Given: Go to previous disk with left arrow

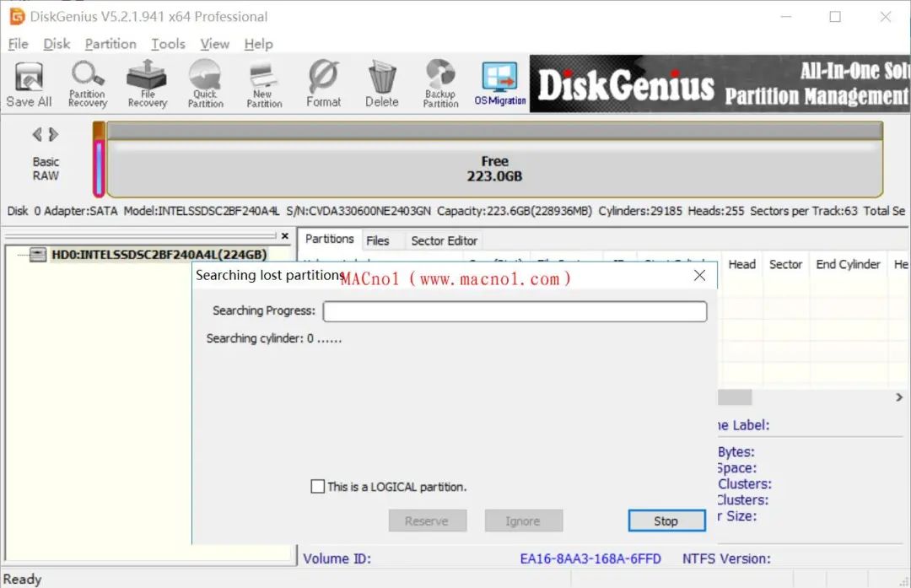Looking at the screenshot, I should pyautogui.click(x=37, y=135).
